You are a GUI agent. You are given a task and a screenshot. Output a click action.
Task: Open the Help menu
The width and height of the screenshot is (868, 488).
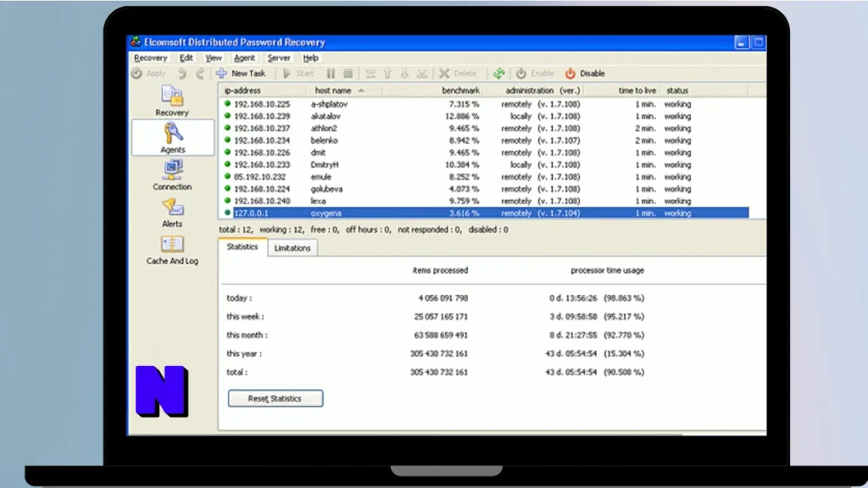coord(310,58)
